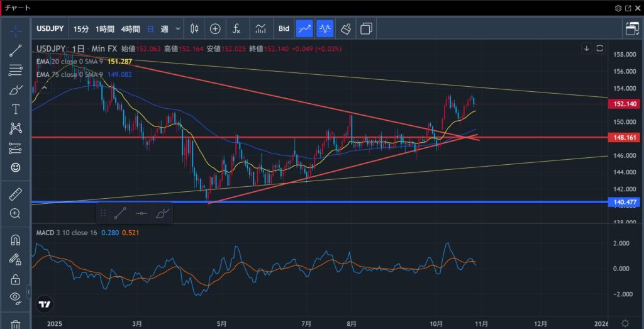Click the Bid price button
Viewport: 644px width, 329px height.
pyautogui.click(x=284, y=28)
